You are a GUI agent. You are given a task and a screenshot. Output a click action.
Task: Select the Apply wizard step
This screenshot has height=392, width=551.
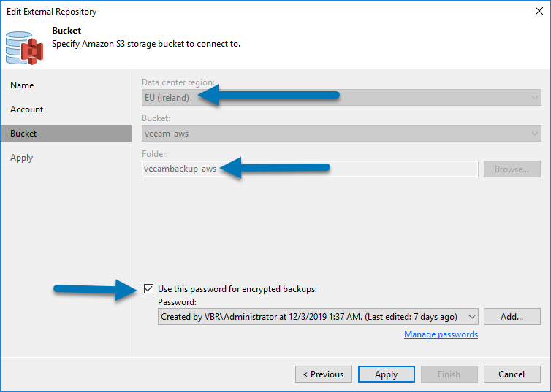(x=21, y=158)
